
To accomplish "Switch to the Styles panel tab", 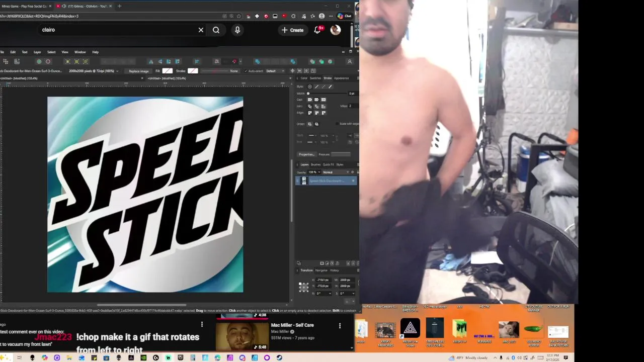I will [340, 164].
